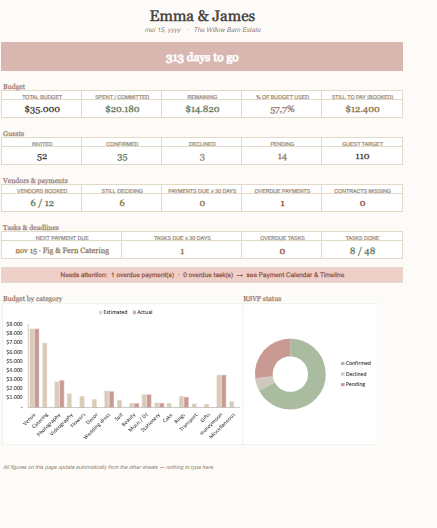
Task: Click the "PENDING" header in the Guests table
Action: pos(282,144)
